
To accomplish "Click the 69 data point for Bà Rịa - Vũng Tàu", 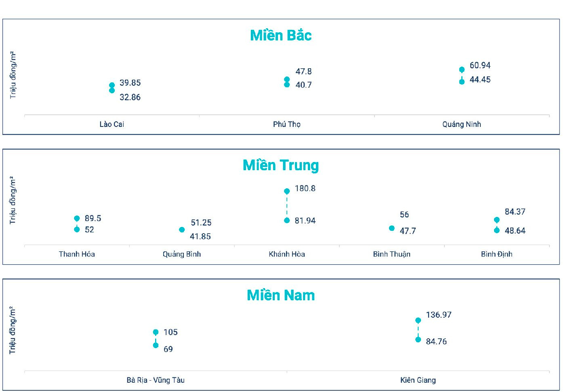I will 156,345.
